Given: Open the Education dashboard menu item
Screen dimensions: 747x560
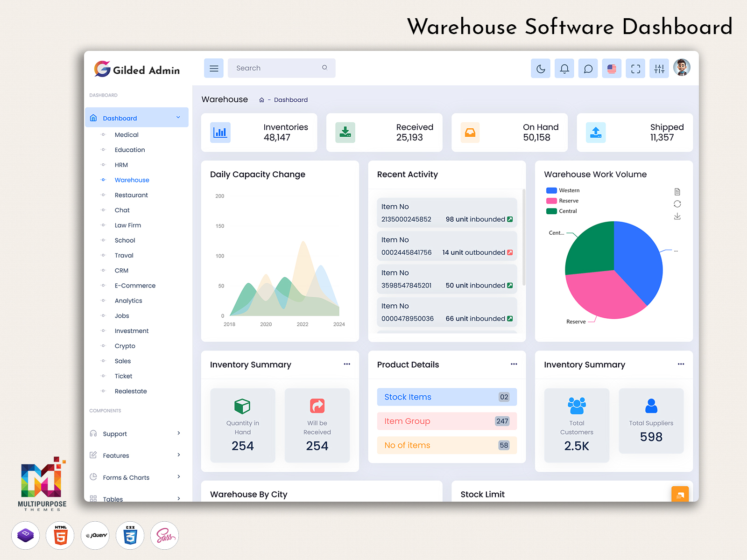Looking at the screenshot, I should [x=130, y=150].
